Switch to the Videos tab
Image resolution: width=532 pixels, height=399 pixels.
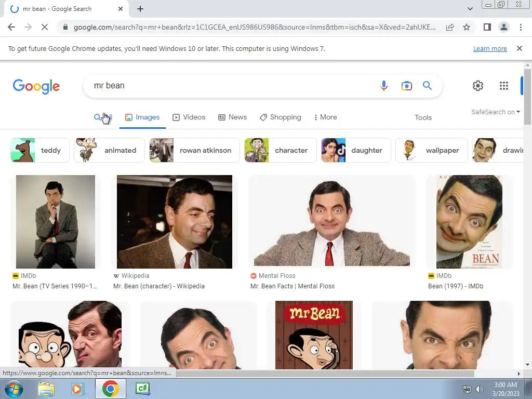(189, 117)
